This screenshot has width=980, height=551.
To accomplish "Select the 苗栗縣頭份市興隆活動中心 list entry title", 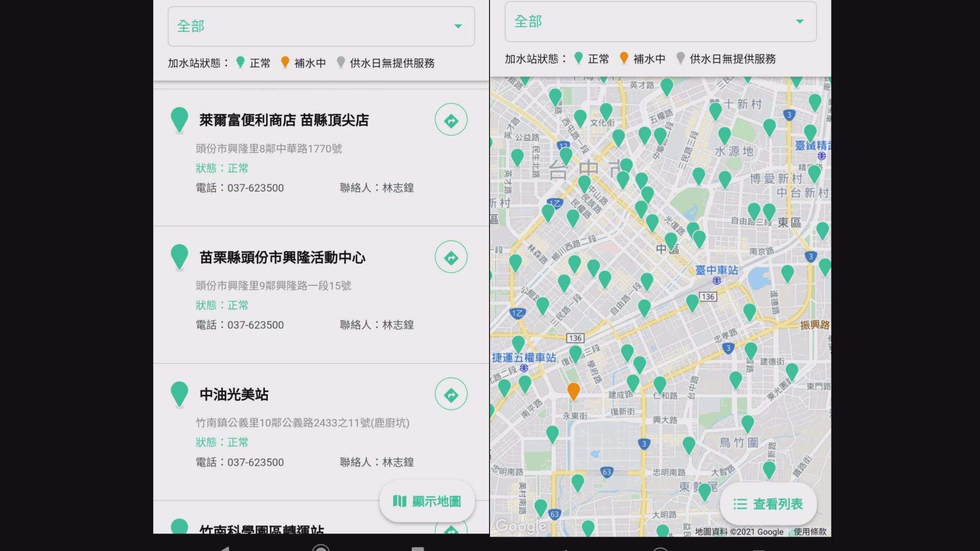I will click(x=282, y=258).
